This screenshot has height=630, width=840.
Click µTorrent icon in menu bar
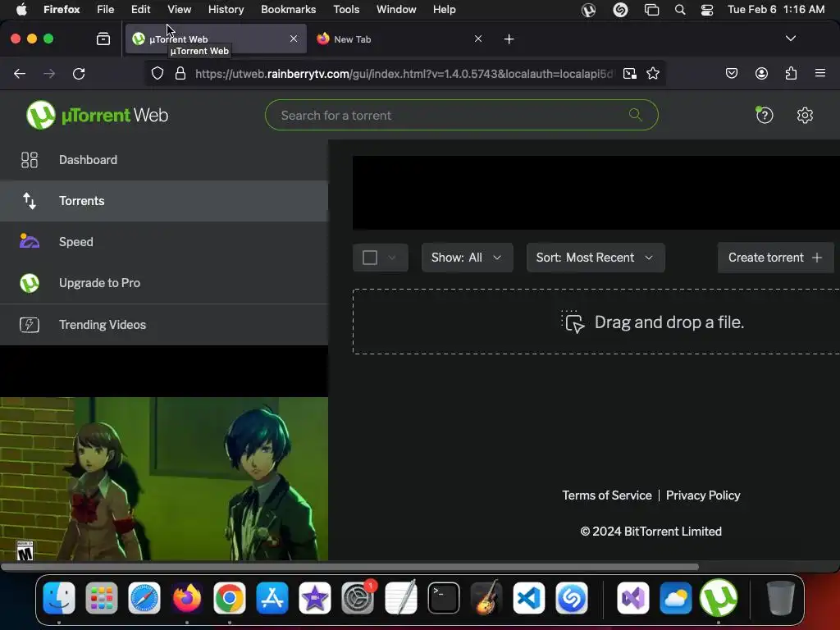point(588,10)
